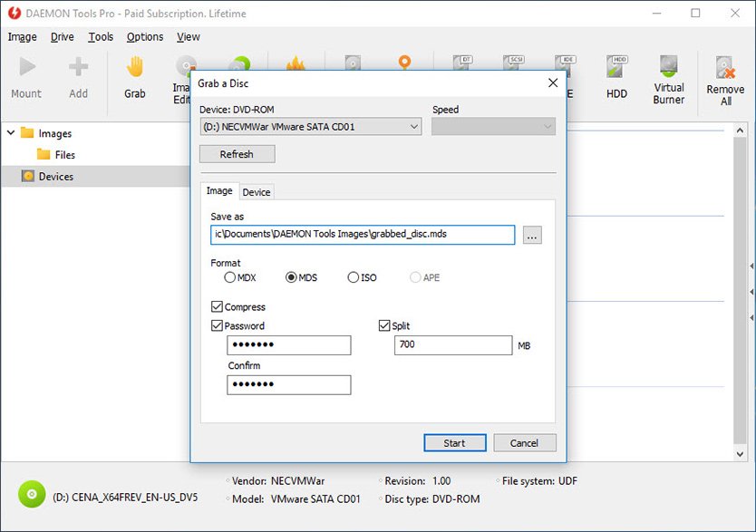Open the Device DVD-ROM dropdown
The image size is (756, 532).
click(x=311, y=127)
